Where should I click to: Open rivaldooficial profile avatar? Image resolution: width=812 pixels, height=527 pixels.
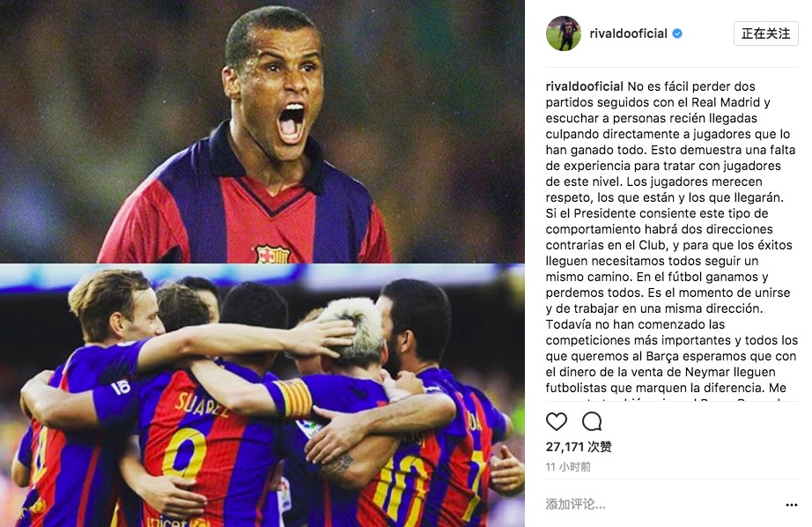click(x=564, y=33)
